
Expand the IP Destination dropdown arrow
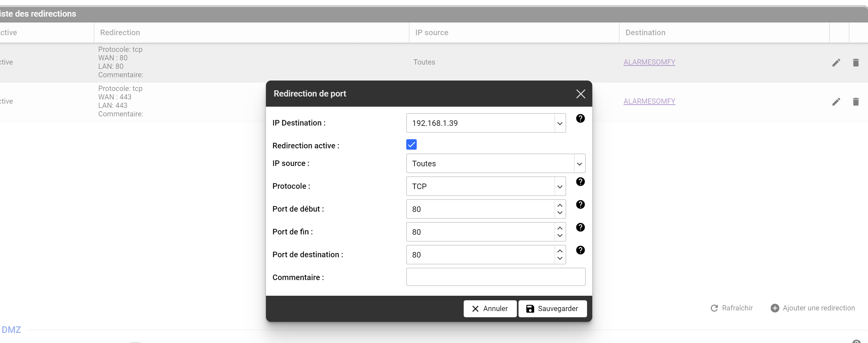[560, 124]
